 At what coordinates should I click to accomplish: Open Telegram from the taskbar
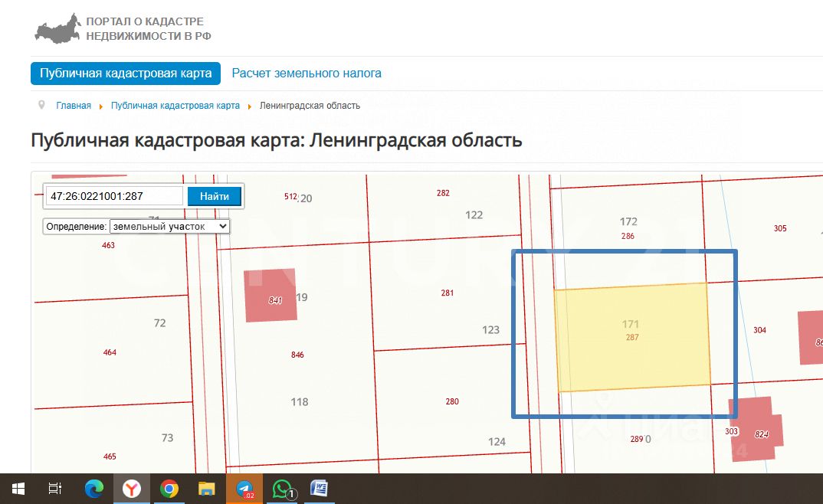tap(244, 489)
